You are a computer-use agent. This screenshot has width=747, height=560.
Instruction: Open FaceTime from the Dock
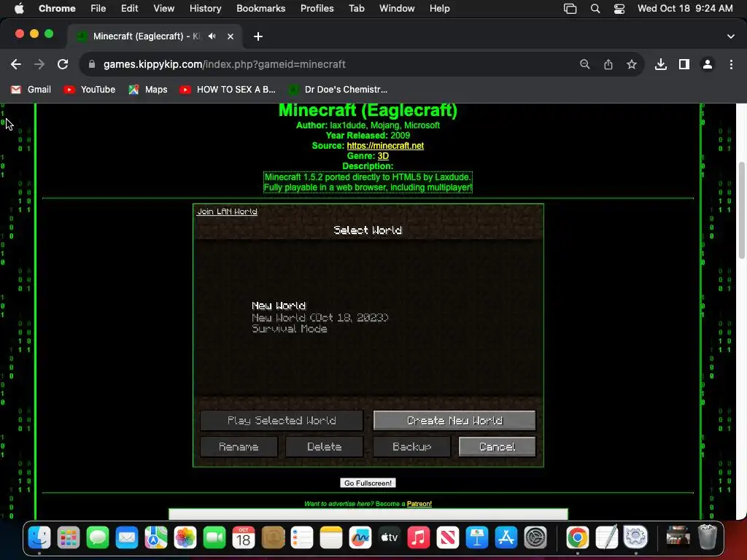(214, 537)
